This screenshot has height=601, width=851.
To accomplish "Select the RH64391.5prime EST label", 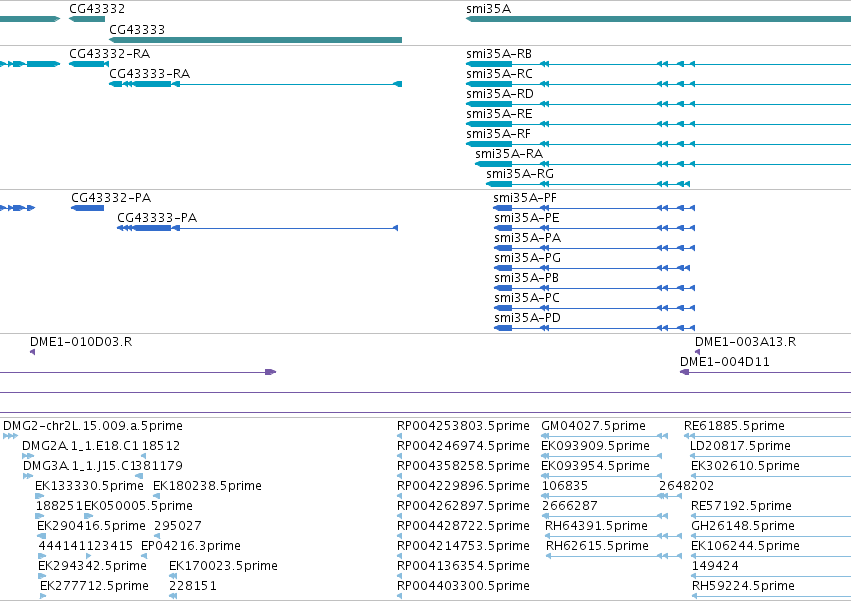I will (x=596, y=526).
